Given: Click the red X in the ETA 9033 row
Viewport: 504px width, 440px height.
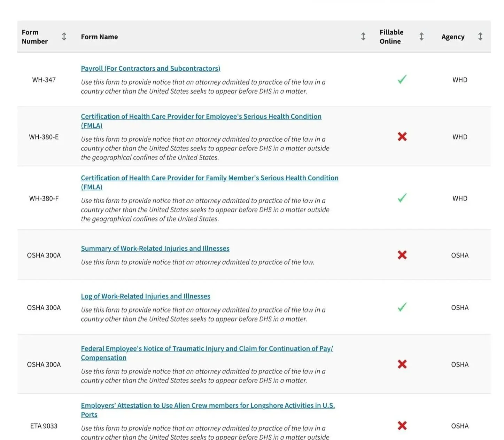Looking at the screenshot, I should click(402, 426).
